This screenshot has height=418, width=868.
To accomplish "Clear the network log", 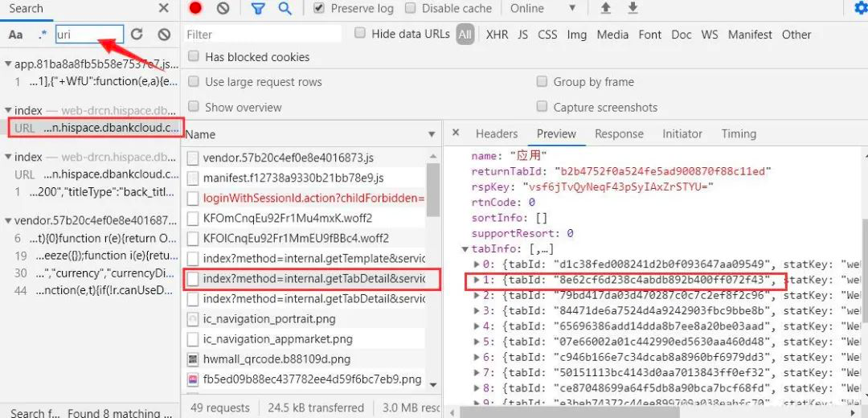I will pyautogui.click(x=223, y=8).
